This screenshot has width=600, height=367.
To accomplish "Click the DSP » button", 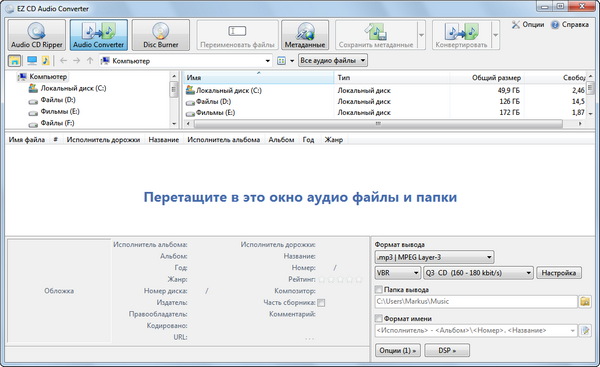I will 447,350.
